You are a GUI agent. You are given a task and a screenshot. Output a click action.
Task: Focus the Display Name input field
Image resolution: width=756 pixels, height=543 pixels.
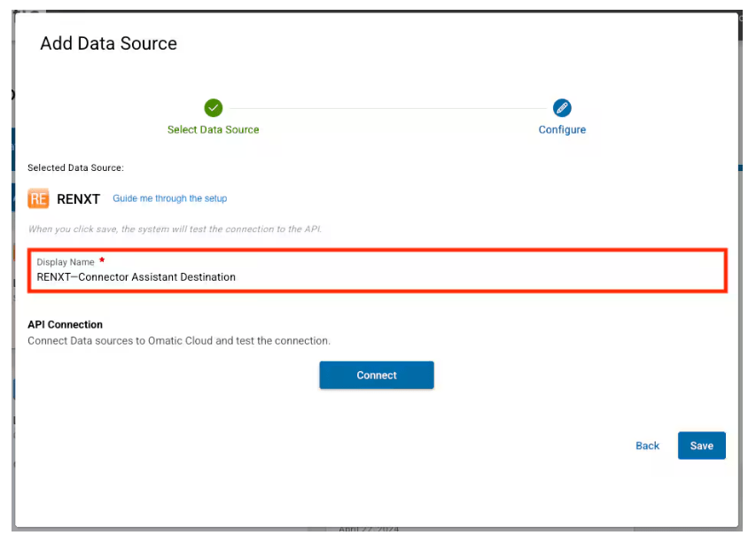pyautogui.click(x=377, y=271)
